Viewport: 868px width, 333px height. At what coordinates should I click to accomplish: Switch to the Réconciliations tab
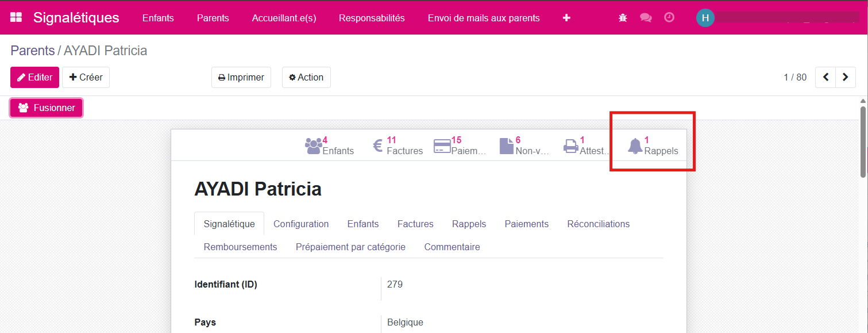click(x=599, y=224)
